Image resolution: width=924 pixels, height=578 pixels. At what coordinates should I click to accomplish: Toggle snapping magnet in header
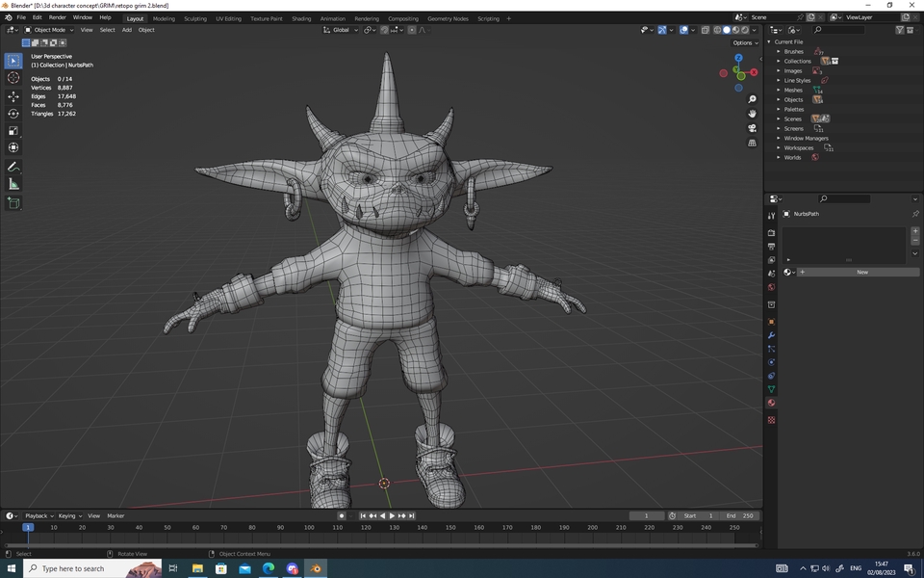(x=384, y=30)
